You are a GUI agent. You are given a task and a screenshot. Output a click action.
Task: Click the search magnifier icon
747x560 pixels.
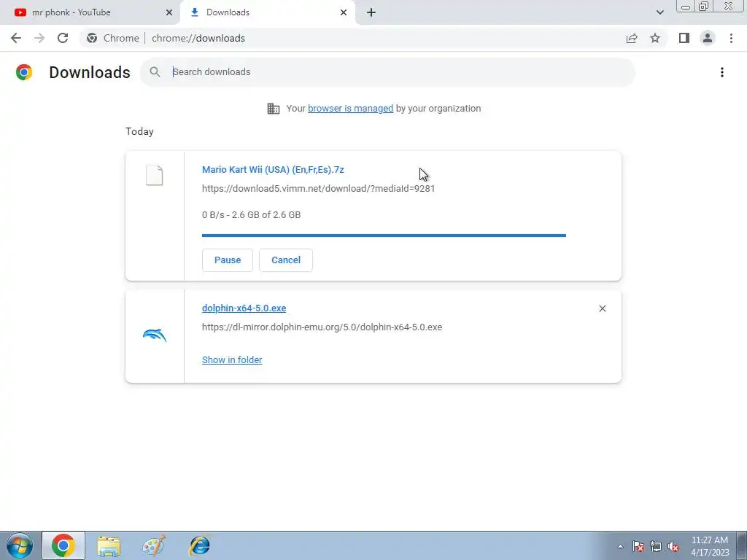tap(155, 72)
